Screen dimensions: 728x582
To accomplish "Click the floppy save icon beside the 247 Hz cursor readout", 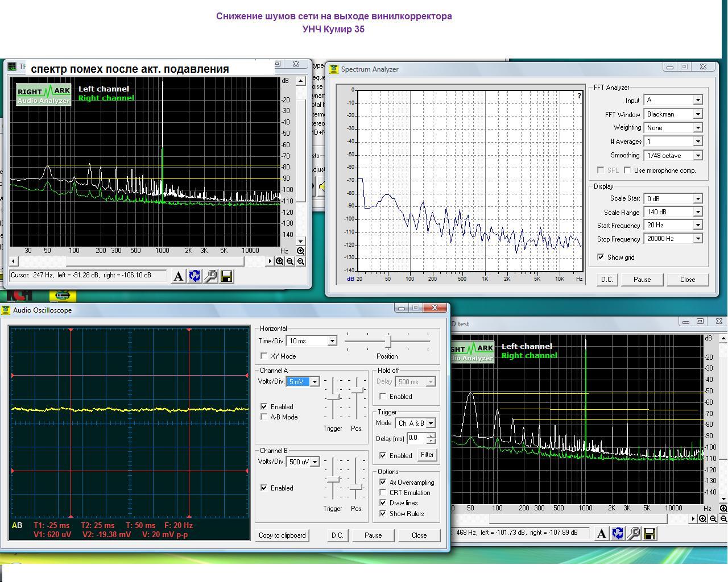I will coord(226,276).
